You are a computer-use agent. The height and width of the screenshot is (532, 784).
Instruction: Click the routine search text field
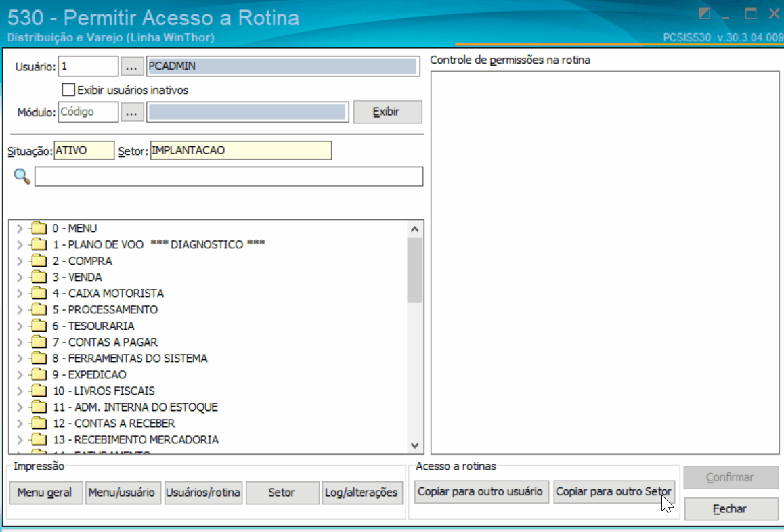[x=229, y=177]
